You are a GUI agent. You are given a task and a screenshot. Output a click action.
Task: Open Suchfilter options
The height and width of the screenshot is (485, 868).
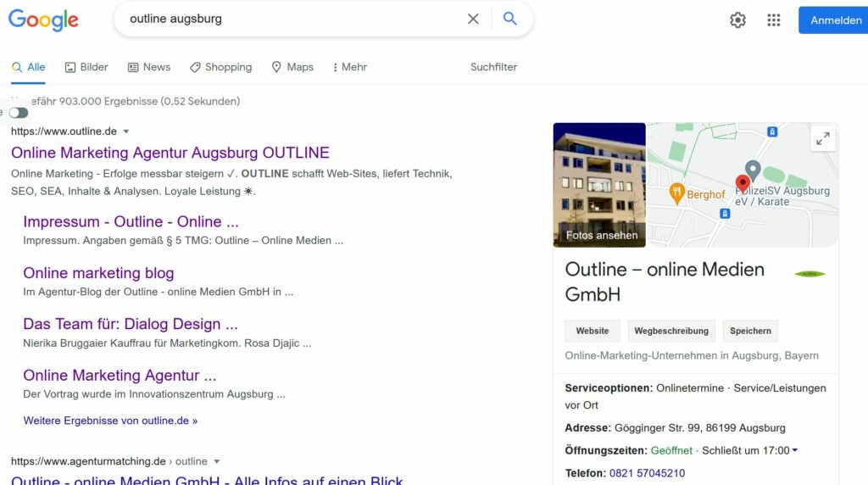click(494, 67)
